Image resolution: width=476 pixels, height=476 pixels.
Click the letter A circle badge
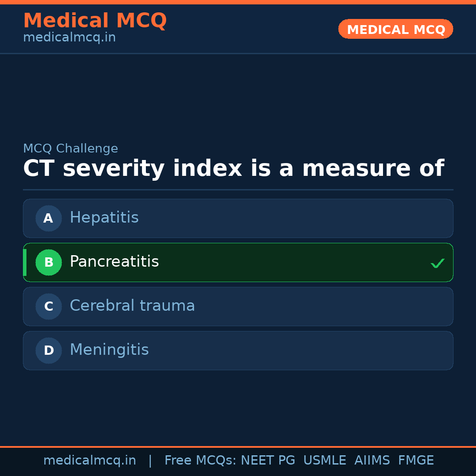click(48, 218)
